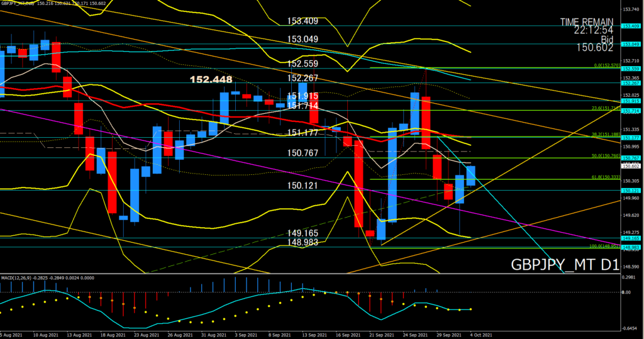Click the TIME REMAIN text
644x339 pixels.
click(x=587, y=22)
